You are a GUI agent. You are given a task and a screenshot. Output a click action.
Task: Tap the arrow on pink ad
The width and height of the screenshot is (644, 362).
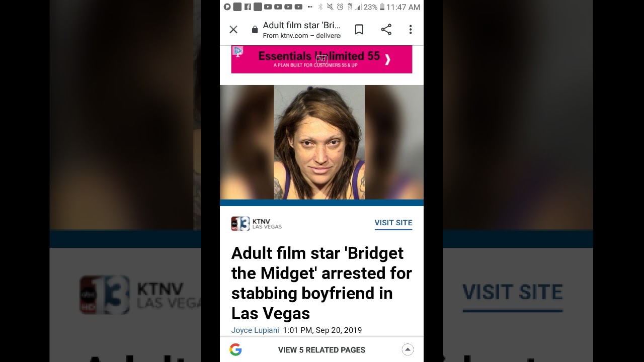pyautogui.click(x=387, y=60)
